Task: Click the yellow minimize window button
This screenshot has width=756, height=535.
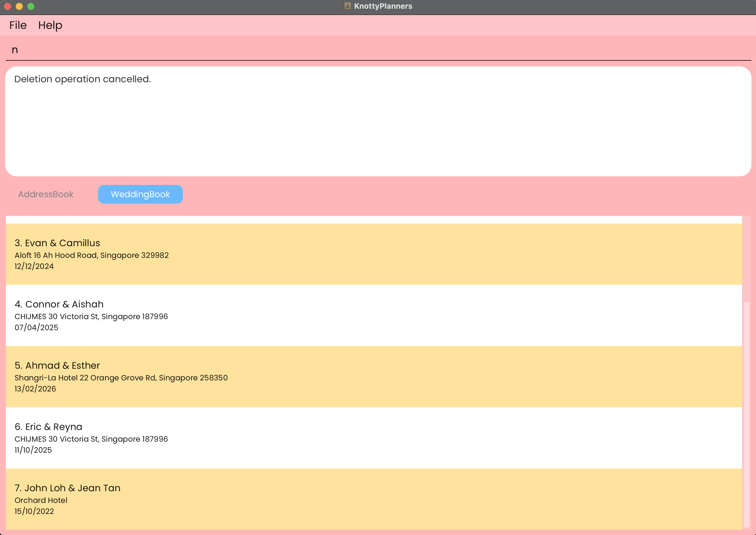Action: click(x=19, y=6)
